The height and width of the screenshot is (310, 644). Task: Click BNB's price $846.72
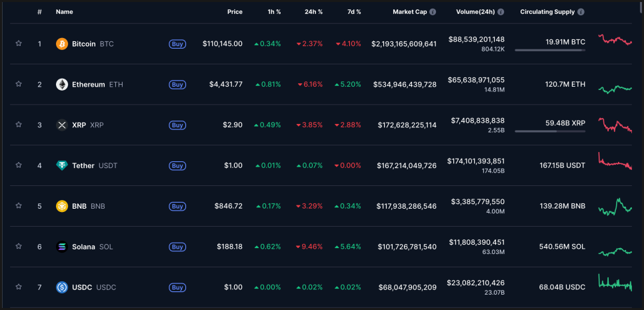coord(229,206)
